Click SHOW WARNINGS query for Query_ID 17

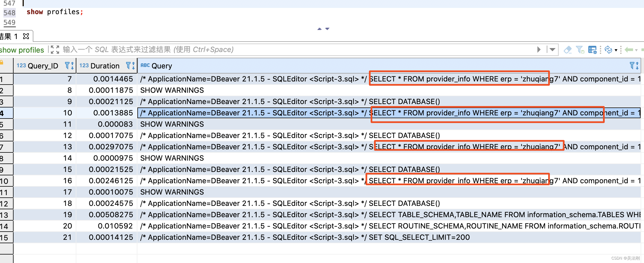click(x=389, y=192)
